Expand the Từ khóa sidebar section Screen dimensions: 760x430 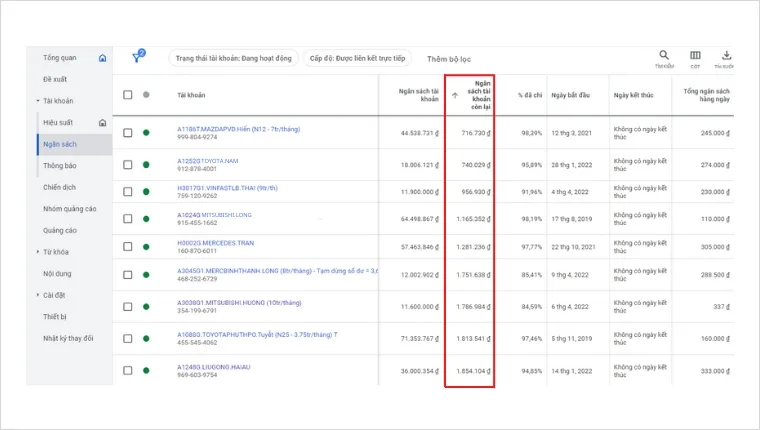click(x=38, y=252)
